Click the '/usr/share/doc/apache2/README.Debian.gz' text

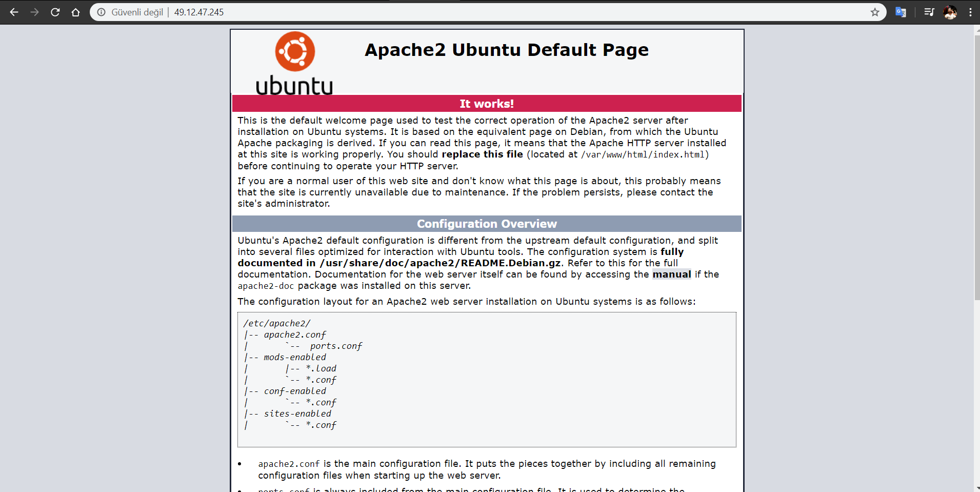tap(440, 263)
